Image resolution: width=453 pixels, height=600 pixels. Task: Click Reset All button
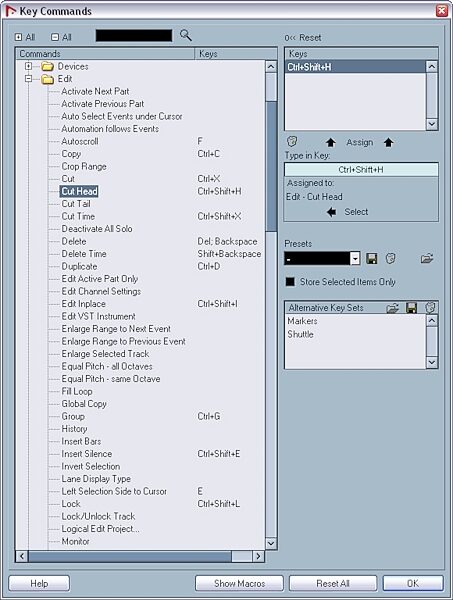pyautogui.click(x=333, y=584)
